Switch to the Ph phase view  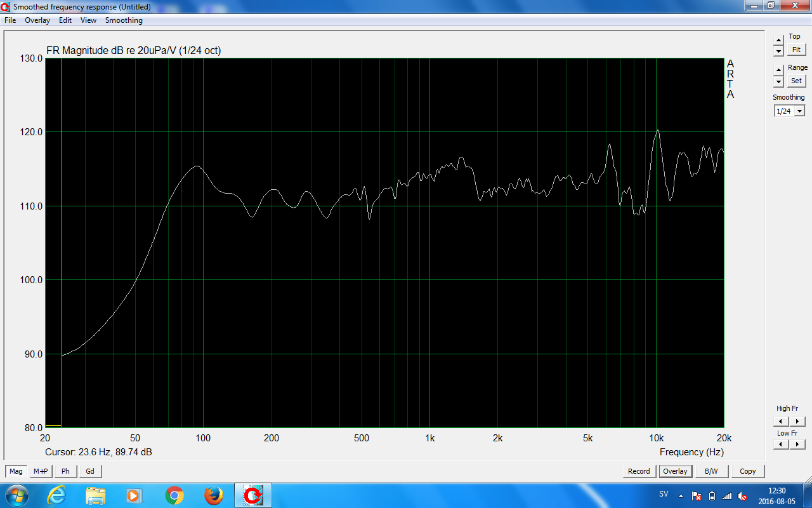(65, 471)
